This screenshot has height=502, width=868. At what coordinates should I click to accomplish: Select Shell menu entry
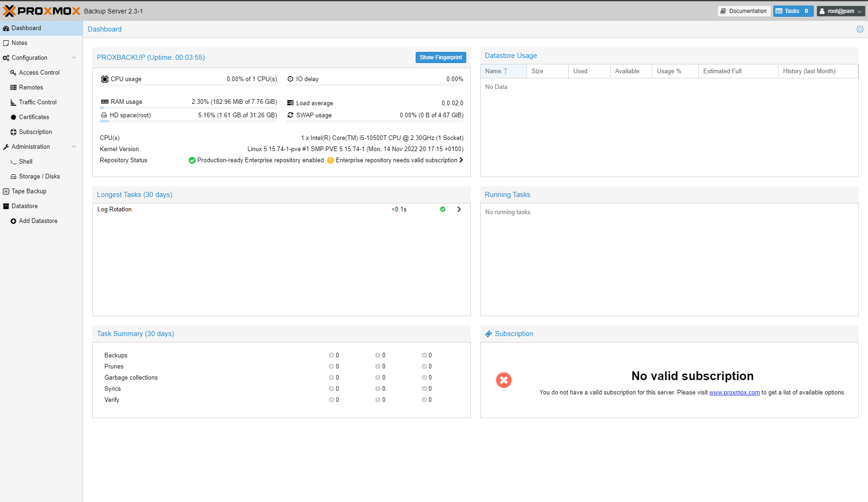[x=41, y=162]
